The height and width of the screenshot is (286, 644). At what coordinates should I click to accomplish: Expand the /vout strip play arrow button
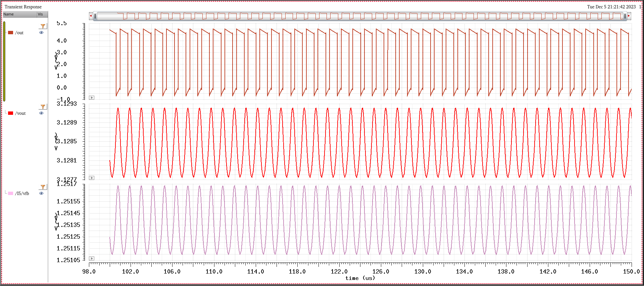point(92,178)
